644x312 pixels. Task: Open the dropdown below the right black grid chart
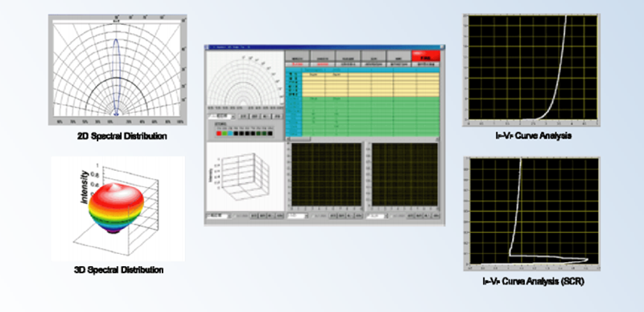coord(377,216)
